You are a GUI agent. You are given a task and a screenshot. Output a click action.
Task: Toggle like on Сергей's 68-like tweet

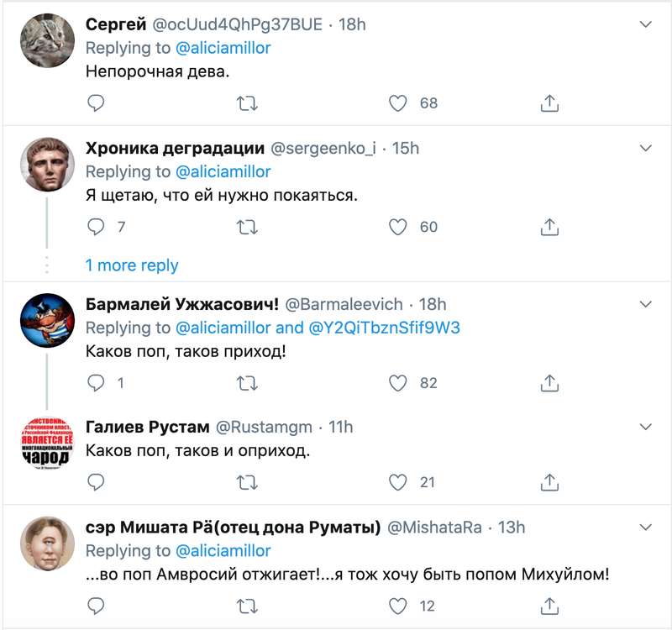(x=396, y=101)
